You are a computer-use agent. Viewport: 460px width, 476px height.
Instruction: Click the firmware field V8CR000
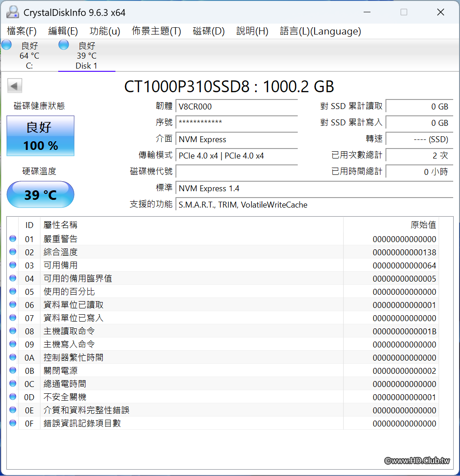coord(236,107)
